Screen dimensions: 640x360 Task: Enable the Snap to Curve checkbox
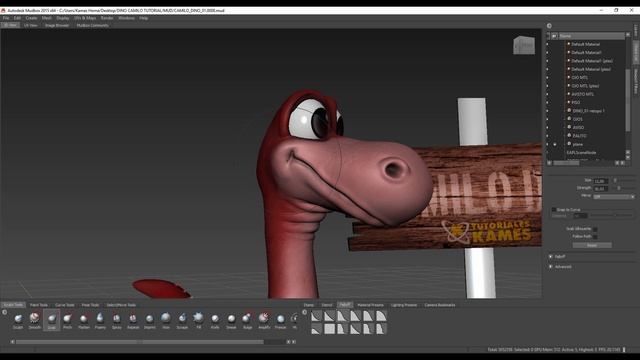554,209
